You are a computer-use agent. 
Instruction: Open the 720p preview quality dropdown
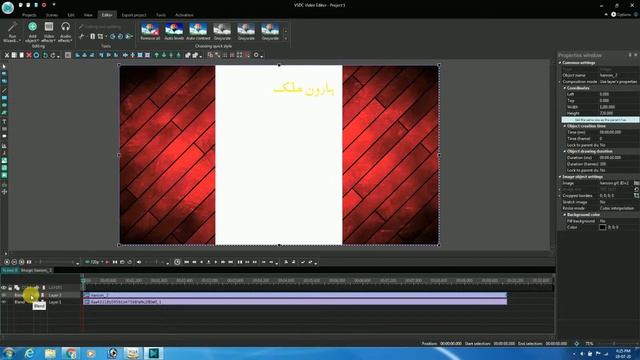[95, 262]
